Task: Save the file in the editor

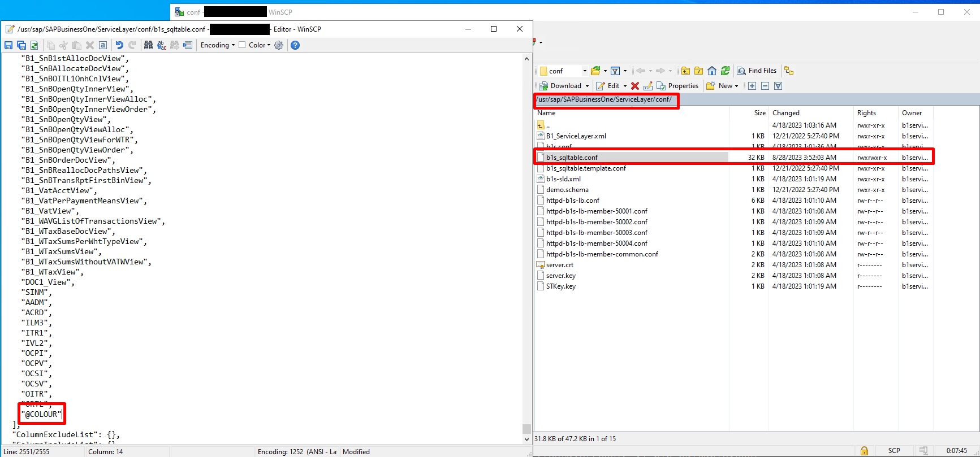Action: point(8,45)
